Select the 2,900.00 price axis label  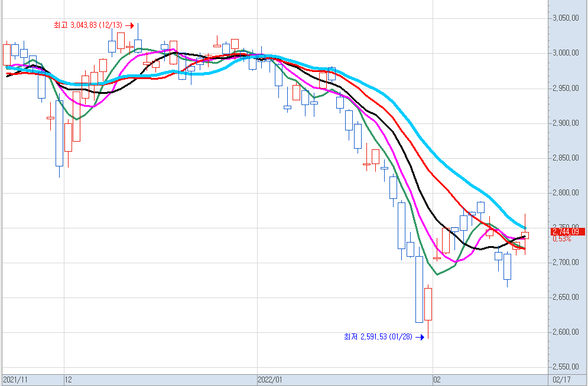point(566,123)
